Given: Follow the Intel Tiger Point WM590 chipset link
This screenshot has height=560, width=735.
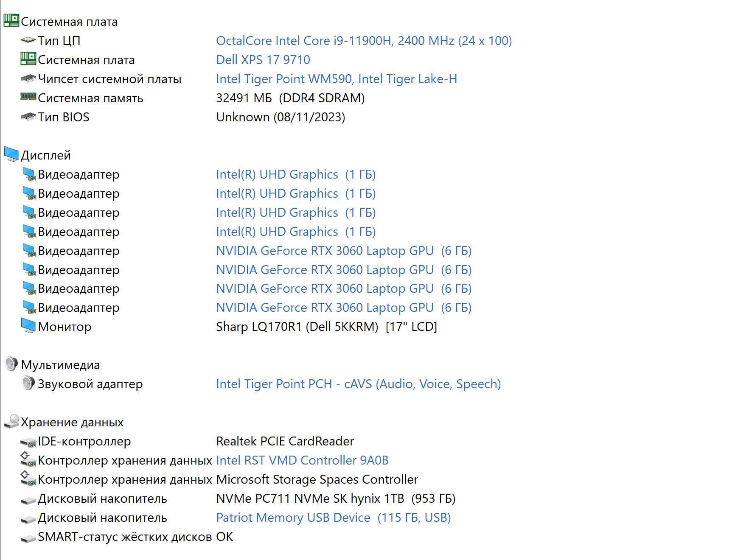Looking at the screenshot, I should click(x=337, y=79).
